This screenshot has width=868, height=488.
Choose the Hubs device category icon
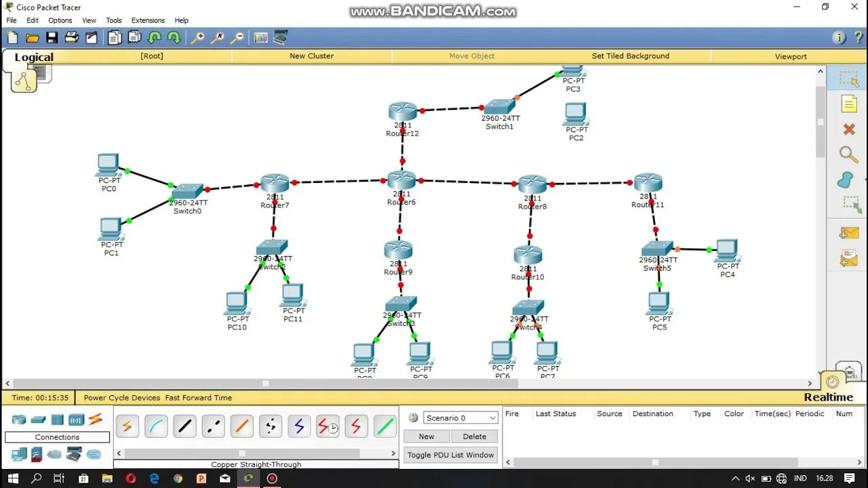point(57,420)
